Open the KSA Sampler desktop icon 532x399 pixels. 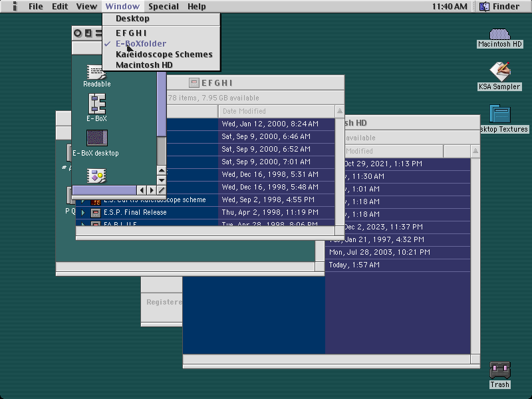pos(500,71)
